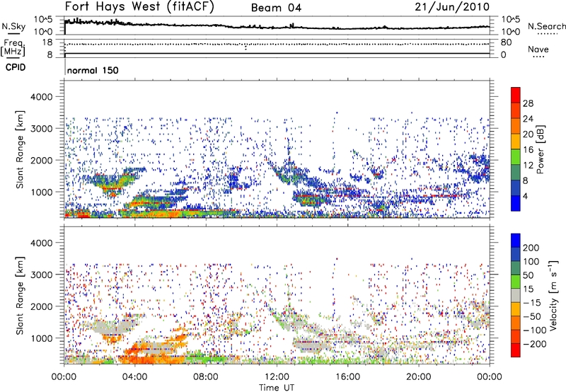Click the '80' Nave axis tick
566x392 pixels.
(506, 42)
